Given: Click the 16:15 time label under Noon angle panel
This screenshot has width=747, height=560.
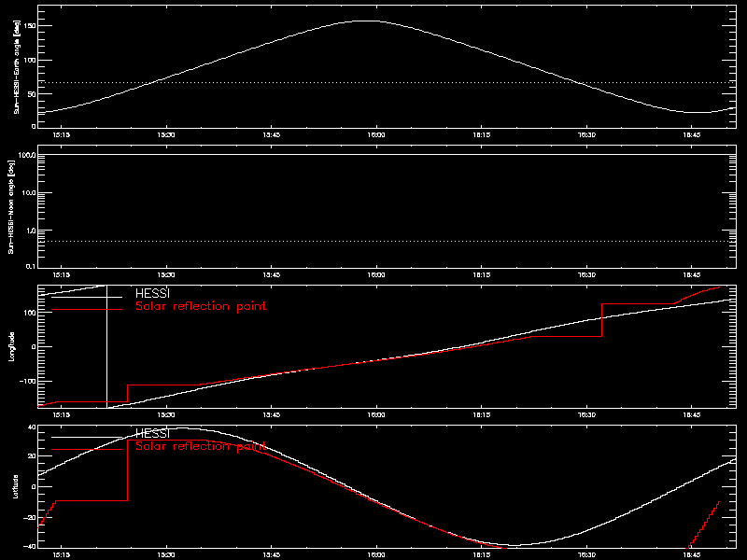Looking at the screenshot, I should 482,275.
